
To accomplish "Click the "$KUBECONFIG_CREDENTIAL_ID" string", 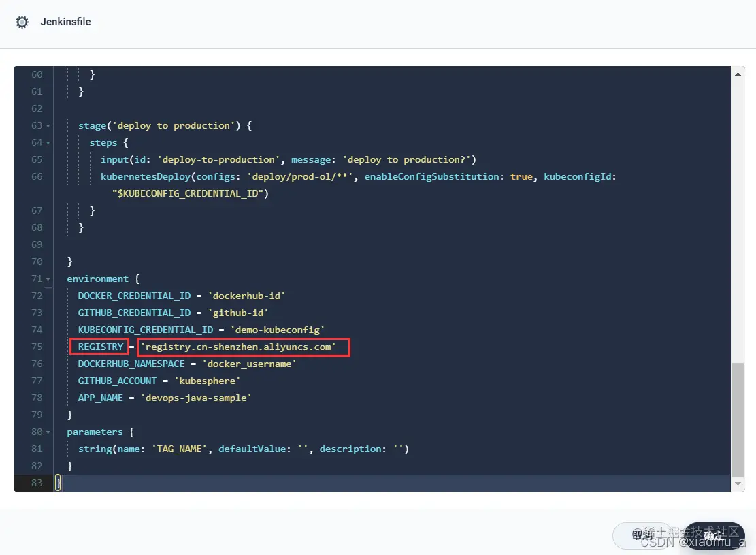I will tap(188, 193).
